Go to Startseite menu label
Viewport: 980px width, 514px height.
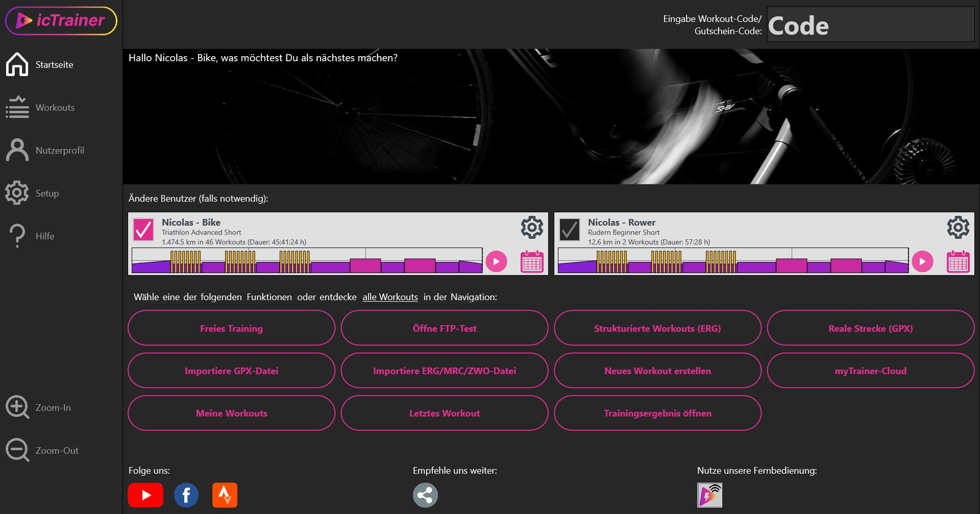(54, 65)
